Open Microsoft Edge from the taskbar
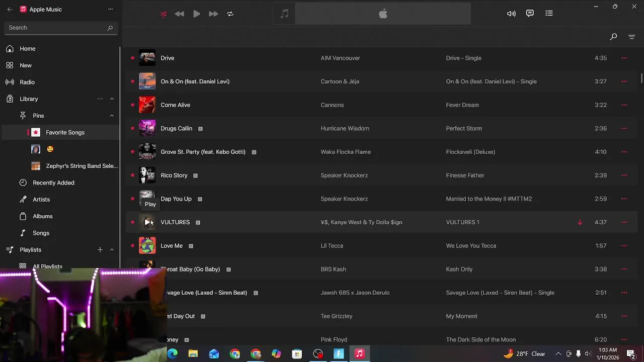Viewport: 644px width, 362px height. 173,354
